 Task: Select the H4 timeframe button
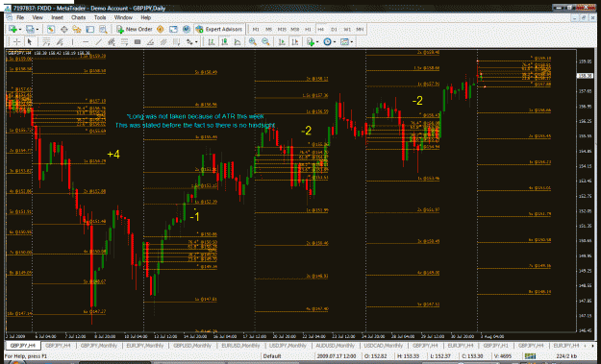321,29
